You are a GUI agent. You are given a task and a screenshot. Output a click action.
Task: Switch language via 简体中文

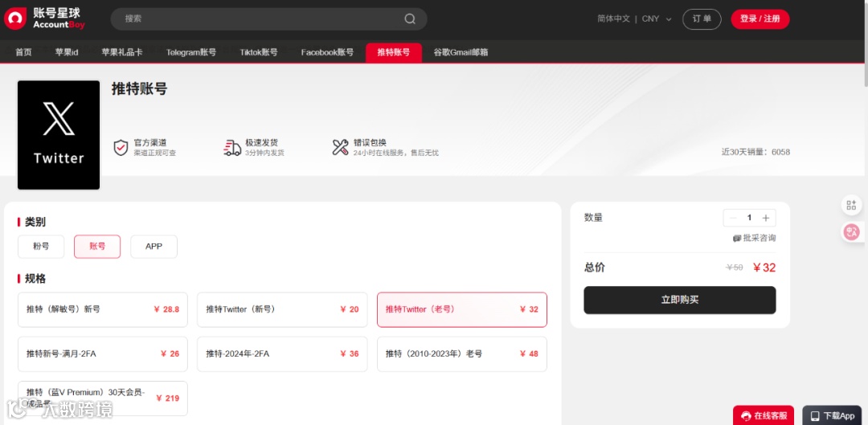click(613, 18)
